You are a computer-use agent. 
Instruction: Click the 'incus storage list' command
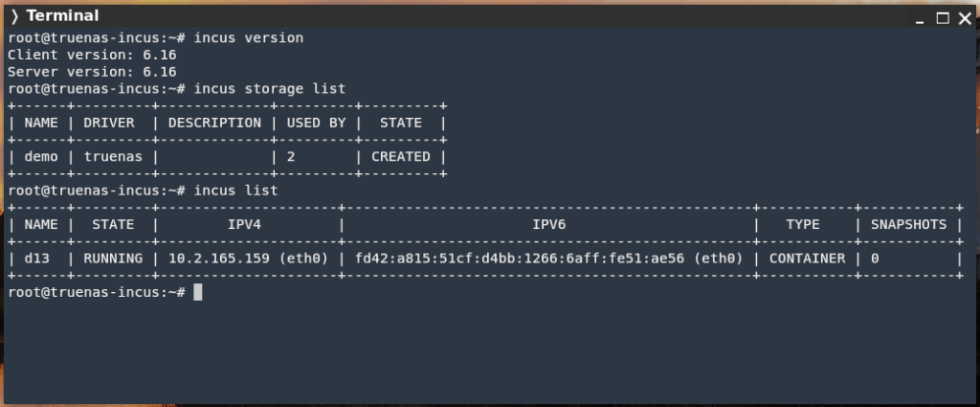pos(269,89)
